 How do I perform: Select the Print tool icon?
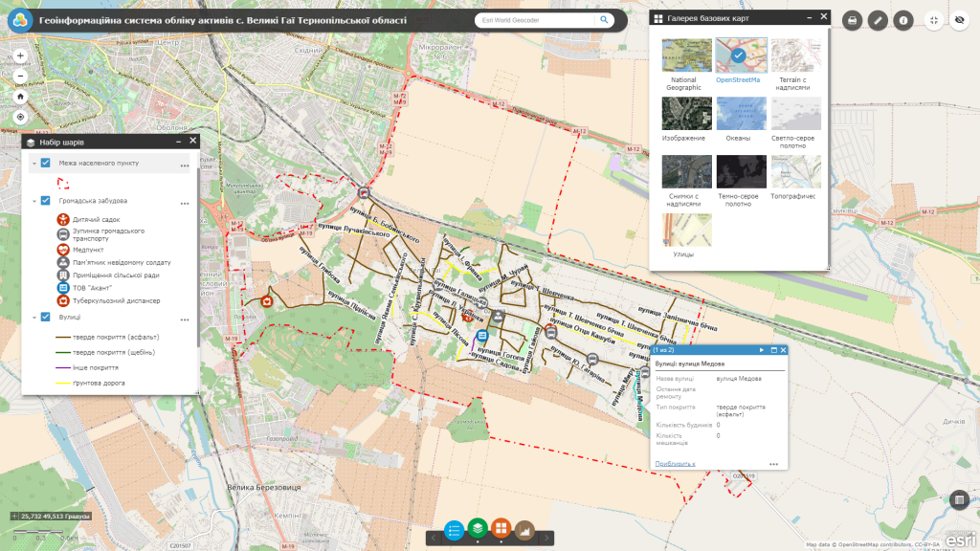point(852,19)
